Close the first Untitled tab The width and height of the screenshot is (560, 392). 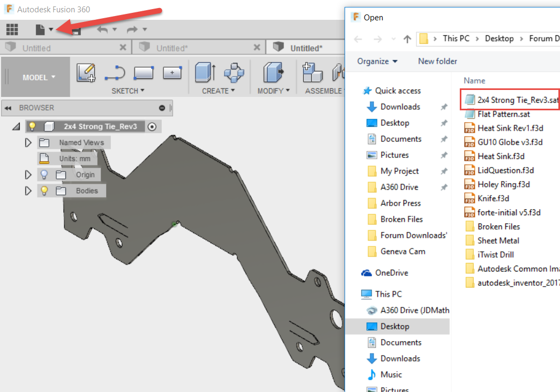pyautogui.click(x=123, y=47)
